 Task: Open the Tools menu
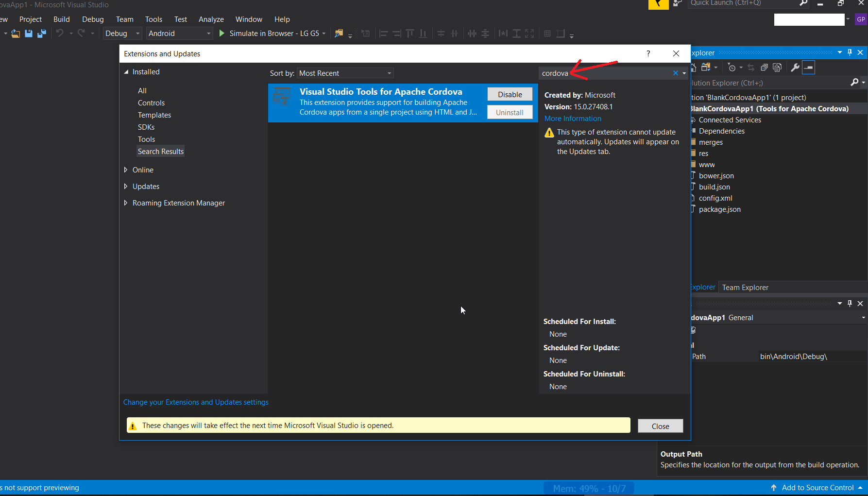click(x=153, y=19)
